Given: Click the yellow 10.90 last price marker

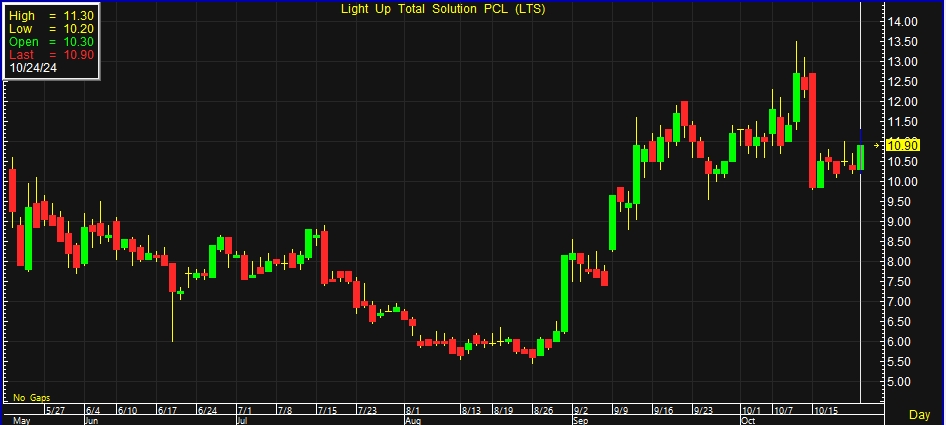Looking at the screenshot, I should pyautogui.click(x=904, y=146).
